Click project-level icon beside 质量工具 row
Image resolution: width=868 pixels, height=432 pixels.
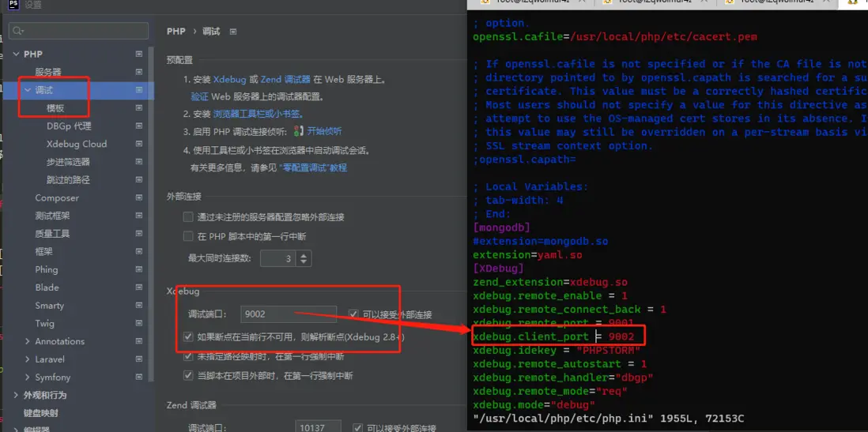point(139,234)
